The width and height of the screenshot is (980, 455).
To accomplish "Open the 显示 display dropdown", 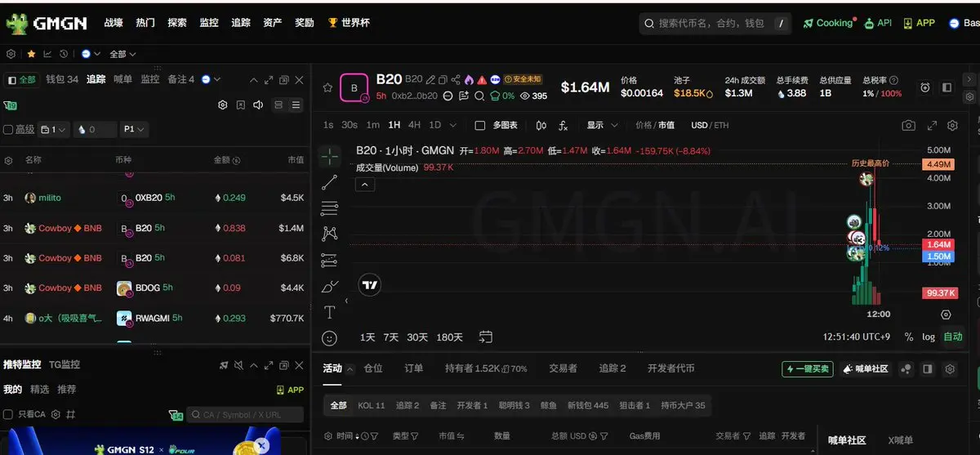I will pyautogui.click(x=601, y=125).
